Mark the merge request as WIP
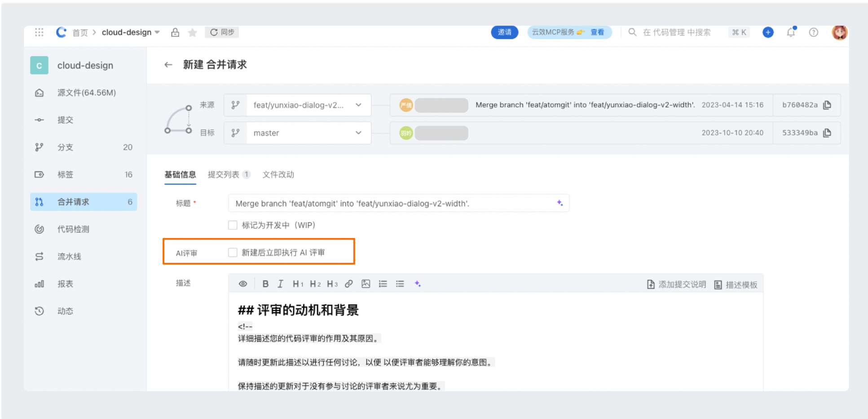The image size is (868, 419). (233, 225)
